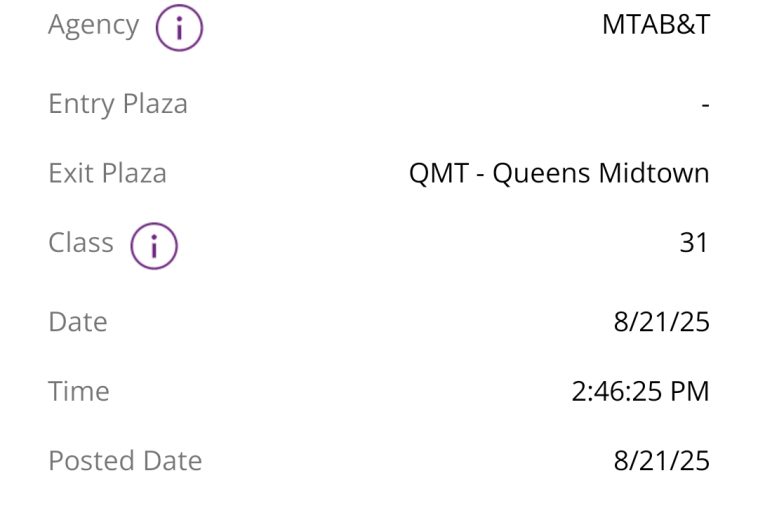Screen dimensions: 758x520
Task: Click the Class label text
Action: 81,242
